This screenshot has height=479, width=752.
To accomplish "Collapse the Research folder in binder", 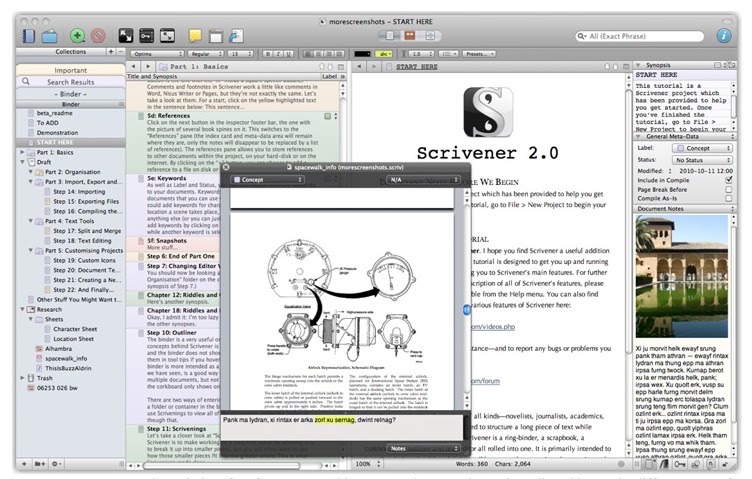I will (22, 309).
